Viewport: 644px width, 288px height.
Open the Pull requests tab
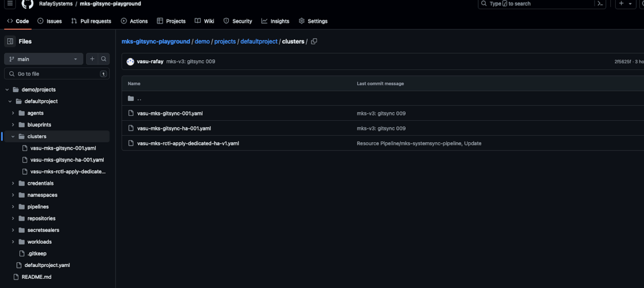(91, 21)
